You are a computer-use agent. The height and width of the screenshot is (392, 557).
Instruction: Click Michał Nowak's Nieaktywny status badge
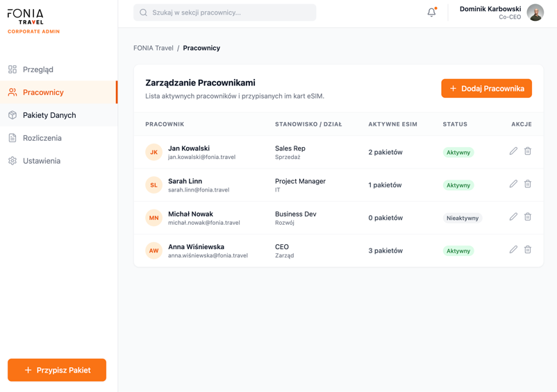pyautogui.click(x=463, y=218)
